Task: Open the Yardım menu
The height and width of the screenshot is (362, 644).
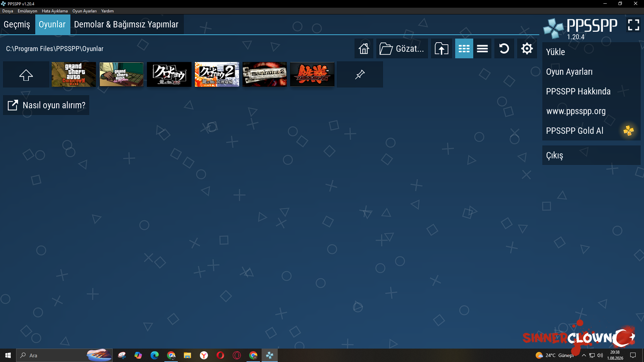Action: click(x=107, y=11)
